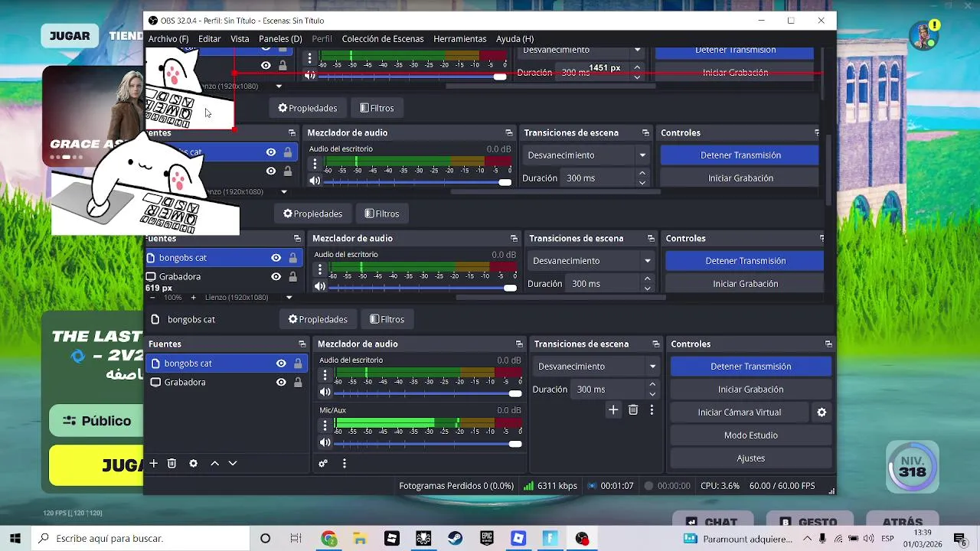This screenshot has width=980, height=551.
Task: Adjust Mic/Aux volume slider
Action: pyautogui.click(x=428, y=444)
